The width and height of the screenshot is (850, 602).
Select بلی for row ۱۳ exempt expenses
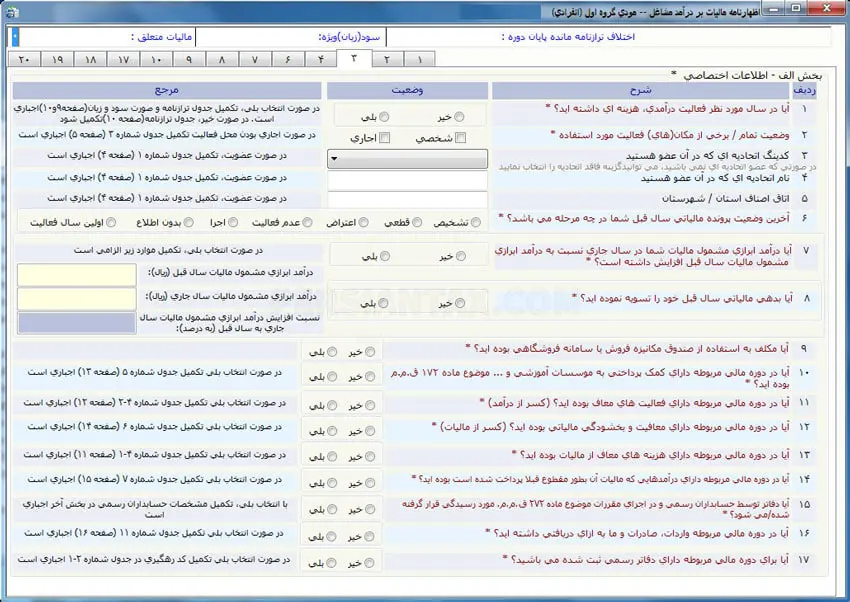(x=332, y=457)
